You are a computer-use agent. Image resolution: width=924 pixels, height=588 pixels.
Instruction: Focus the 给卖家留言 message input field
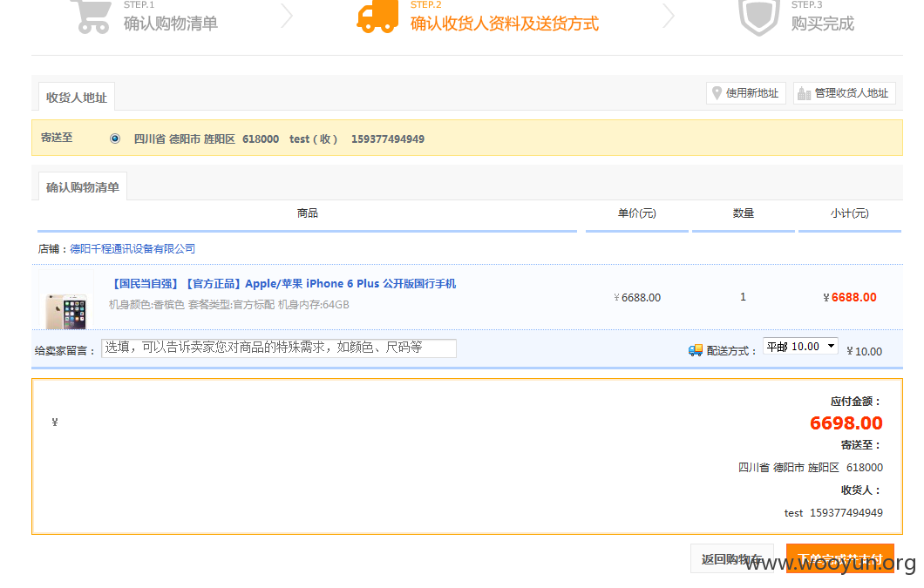point(279,348)
